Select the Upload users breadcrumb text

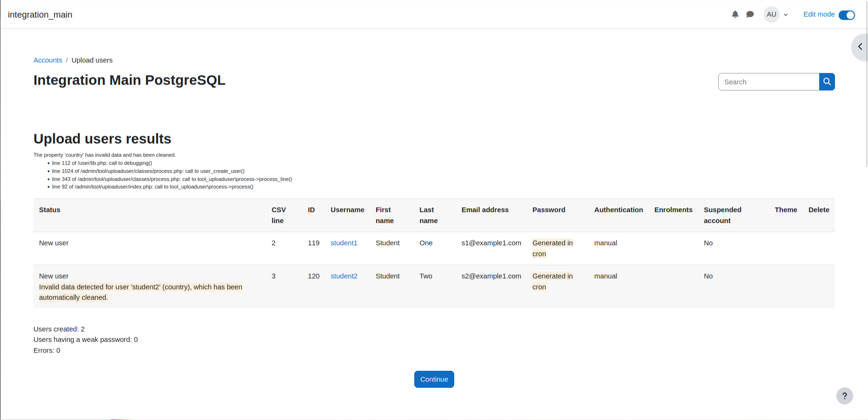(x=92, y=60)
